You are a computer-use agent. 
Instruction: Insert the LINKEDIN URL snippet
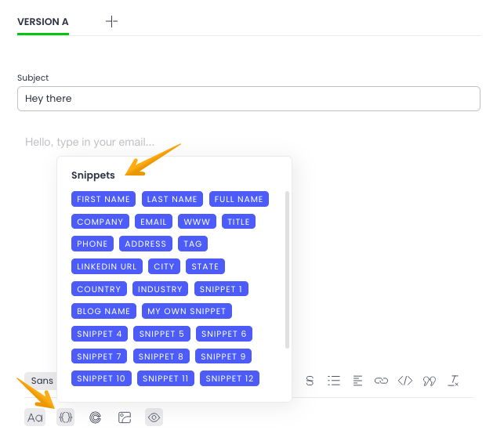[107, 266]
